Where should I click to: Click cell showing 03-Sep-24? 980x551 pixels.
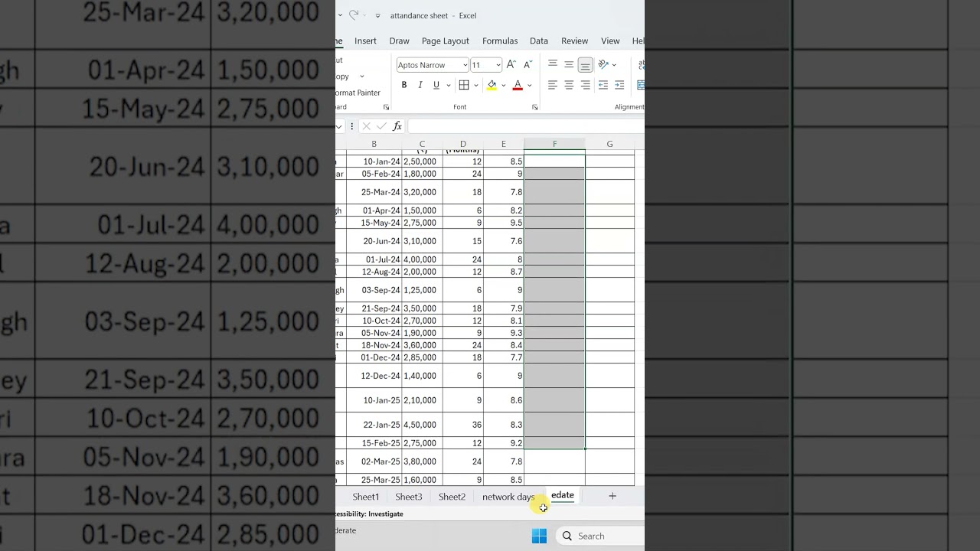coord(374,290)
